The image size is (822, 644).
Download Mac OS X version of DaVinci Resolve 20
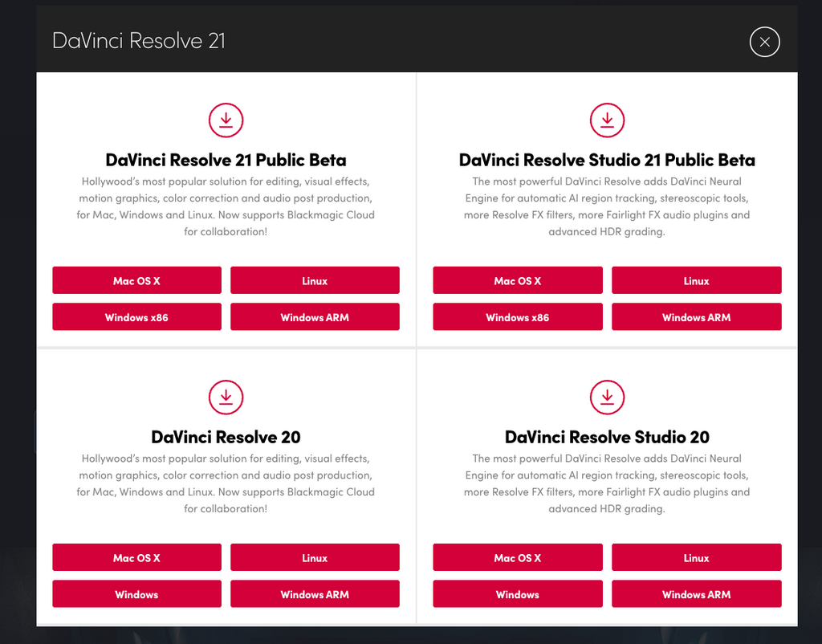click(136, 557)
